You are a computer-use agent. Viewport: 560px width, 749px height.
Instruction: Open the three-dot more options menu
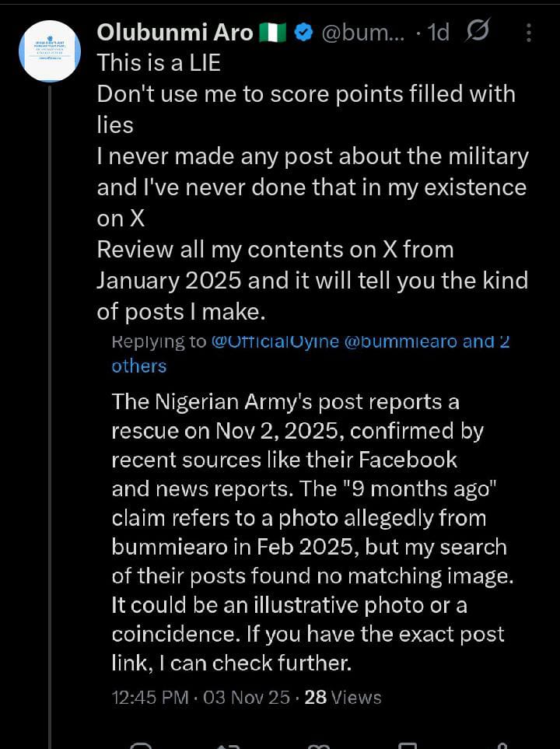(x=529, y=33)
